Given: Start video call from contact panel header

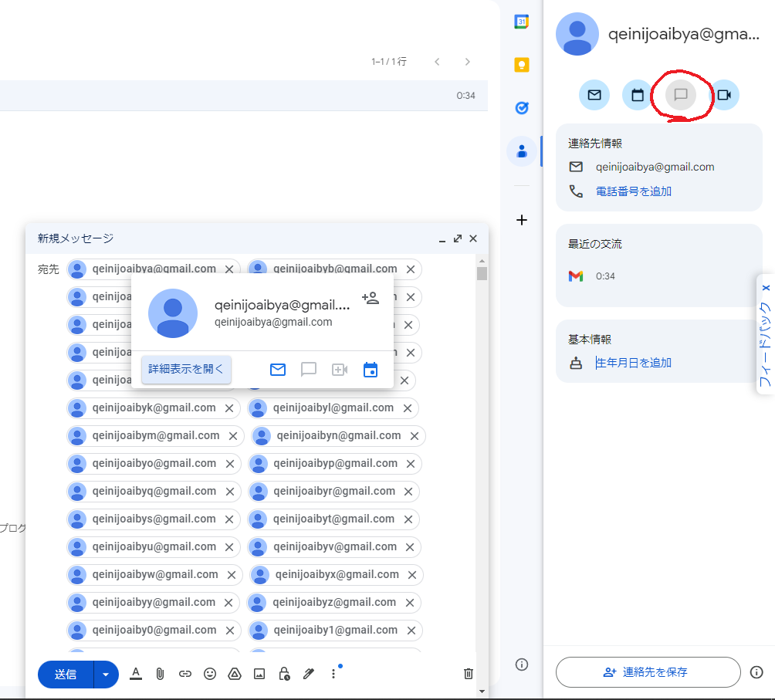Looking at the screenshot, I should [x=724, y=95].
